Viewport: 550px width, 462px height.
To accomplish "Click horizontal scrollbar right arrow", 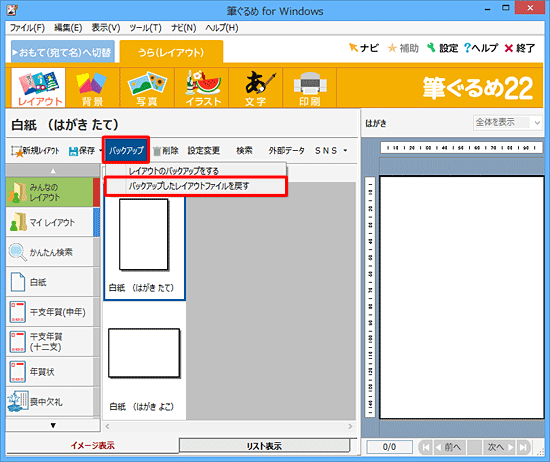I will 350,426.
